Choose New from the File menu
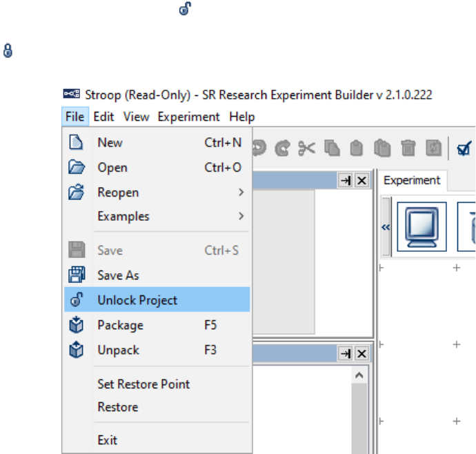 157,142
